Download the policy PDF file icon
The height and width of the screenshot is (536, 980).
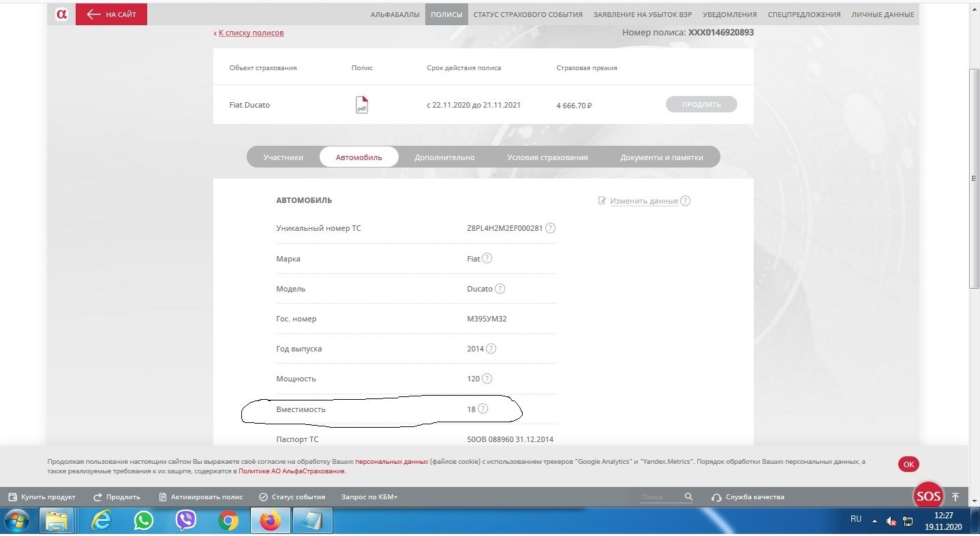[x=362, y=105]
